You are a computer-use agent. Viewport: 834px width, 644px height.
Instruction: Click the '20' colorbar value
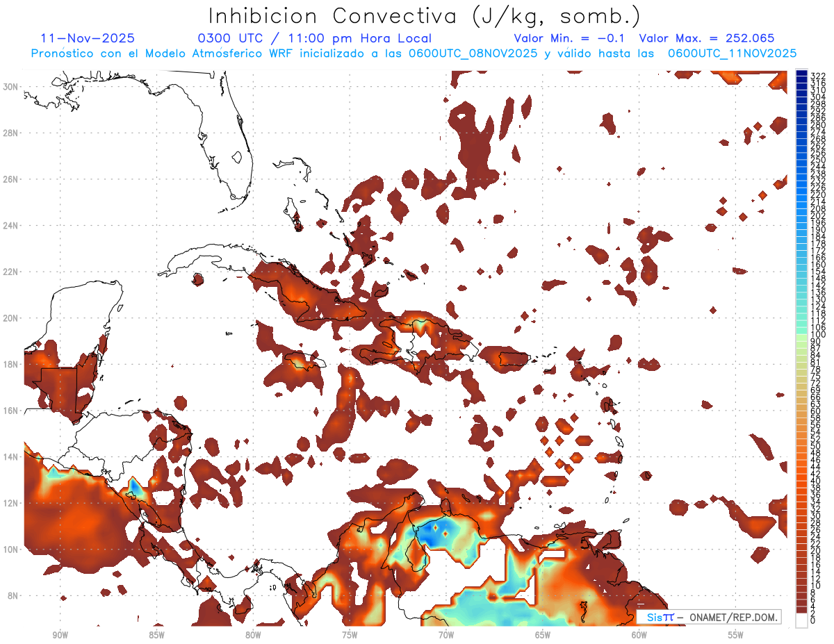pyautogui.click(x=815, y=550)
